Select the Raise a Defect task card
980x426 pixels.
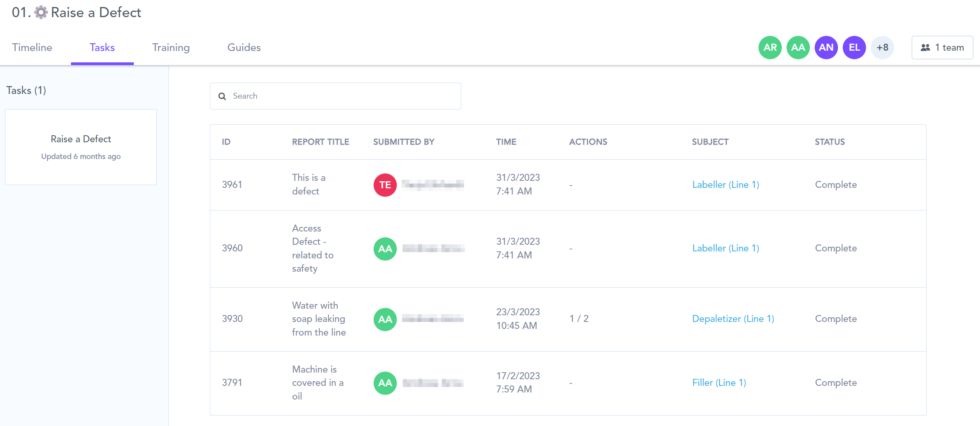(81, 147)
